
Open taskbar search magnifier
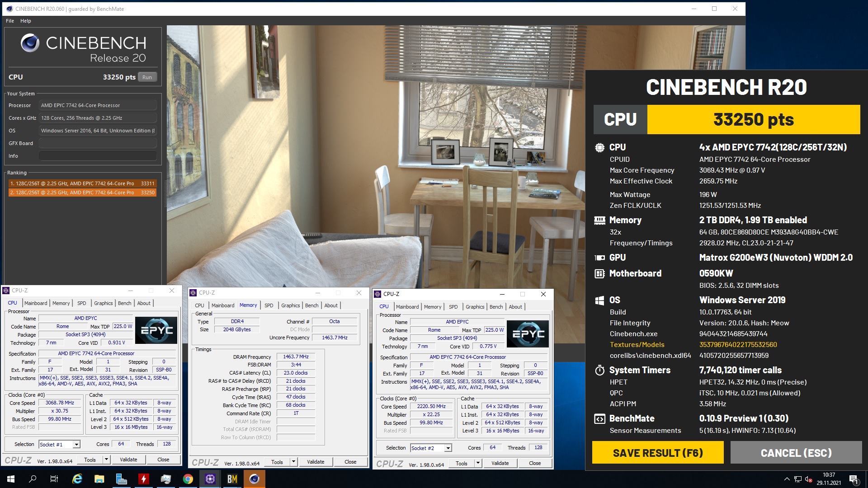point(33,479)
